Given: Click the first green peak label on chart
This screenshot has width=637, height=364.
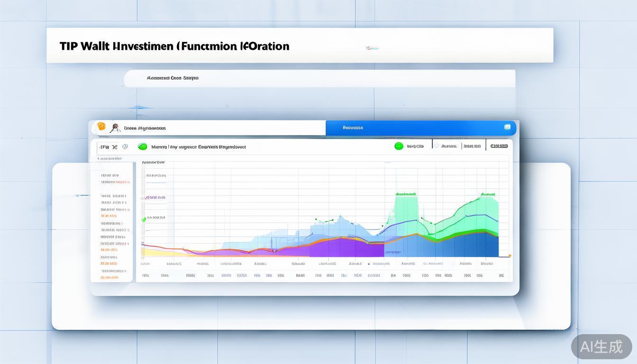Looking at the screenshot, I should pos(406,194).
